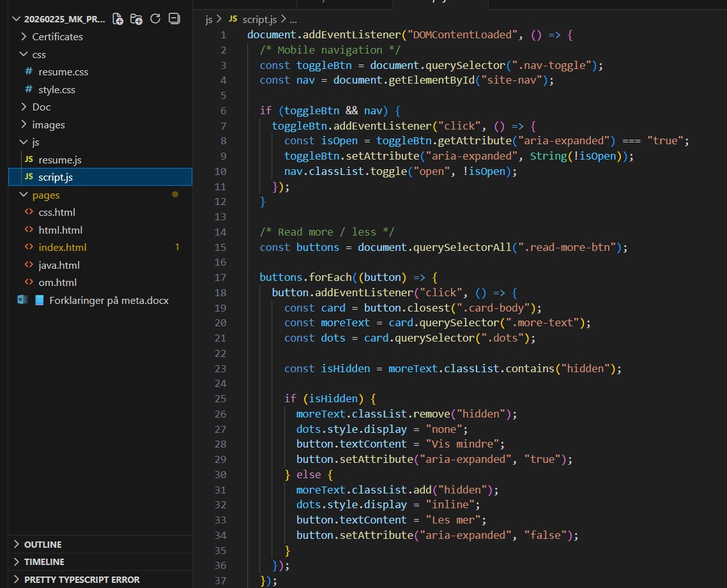This screenshot has height=588, width=727.
Task: Click the "inline" string on line 32
Action: pos(450,504)
